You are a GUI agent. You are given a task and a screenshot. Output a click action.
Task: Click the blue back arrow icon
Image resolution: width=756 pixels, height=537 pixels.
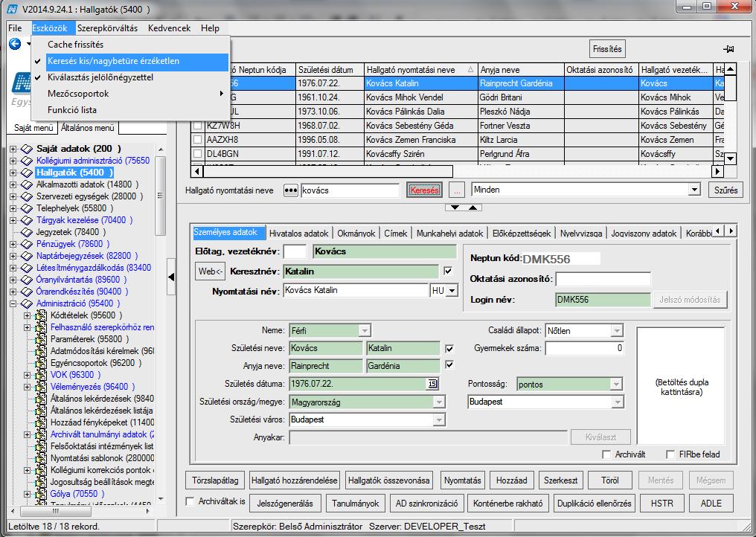[x=15, y=45]
